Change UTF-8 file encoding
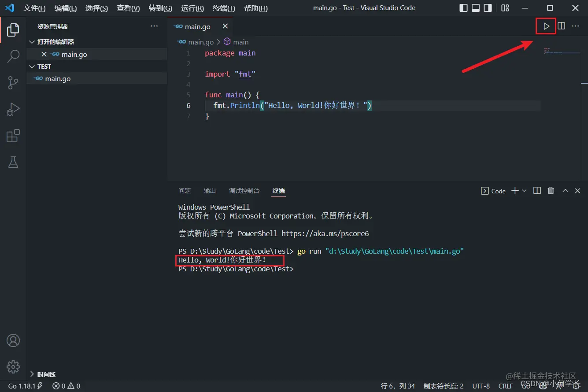This screenshot has width=588, height=392. coord(481,386)
